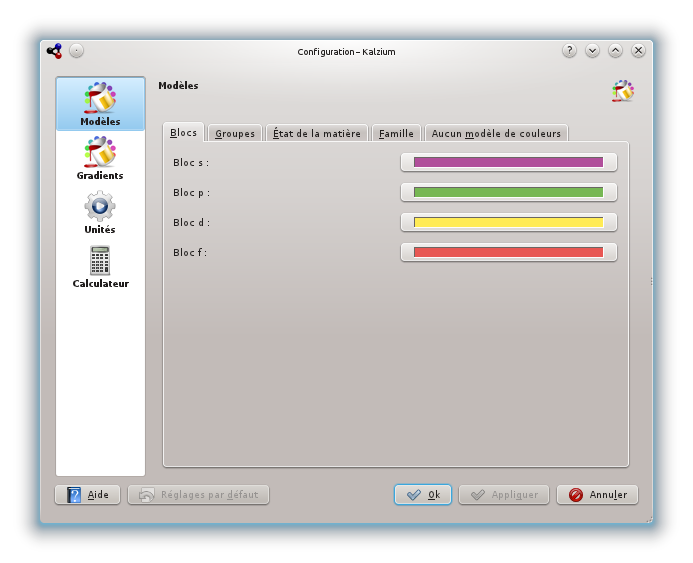This screenshot has height=563, width=693.
Task: Click the Kalzium app icon in title bar
Action: 54,51
